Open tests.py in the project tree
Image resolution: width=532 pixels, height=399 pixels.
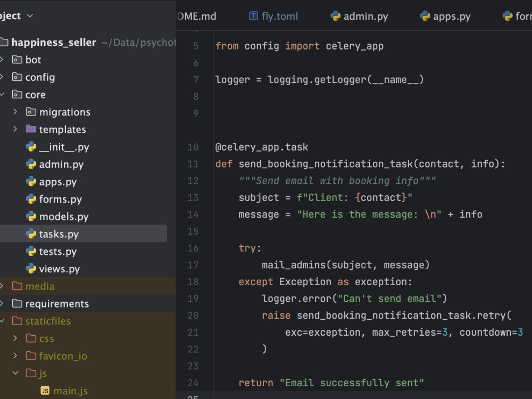(57, 252)
